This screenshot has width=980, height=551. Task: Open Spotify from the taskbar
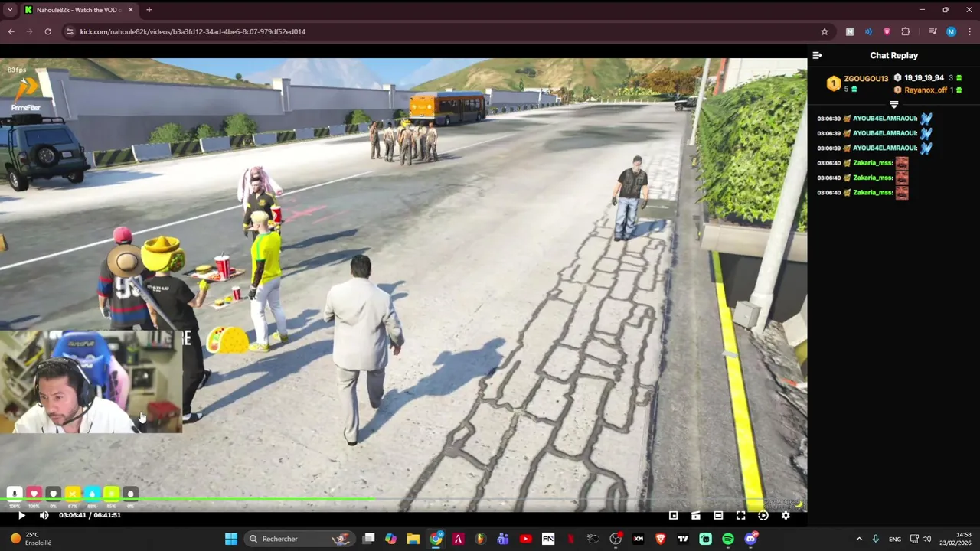(x=727, y=539)
